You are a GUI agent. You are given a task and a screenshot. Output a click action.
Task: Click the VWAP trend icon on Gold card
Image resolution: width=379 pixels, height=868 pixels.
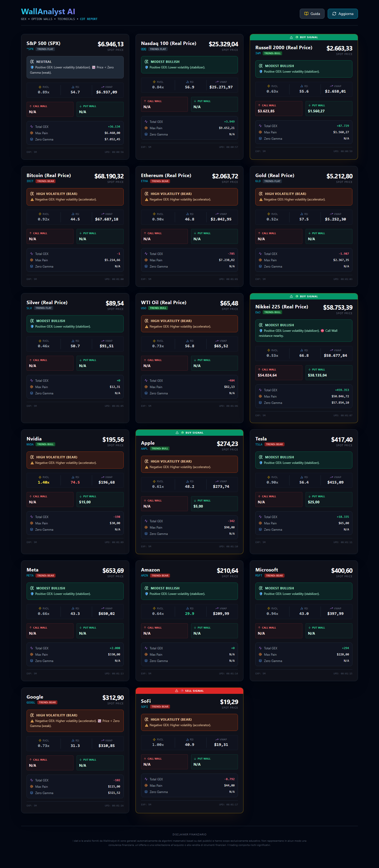coord(331,214)
